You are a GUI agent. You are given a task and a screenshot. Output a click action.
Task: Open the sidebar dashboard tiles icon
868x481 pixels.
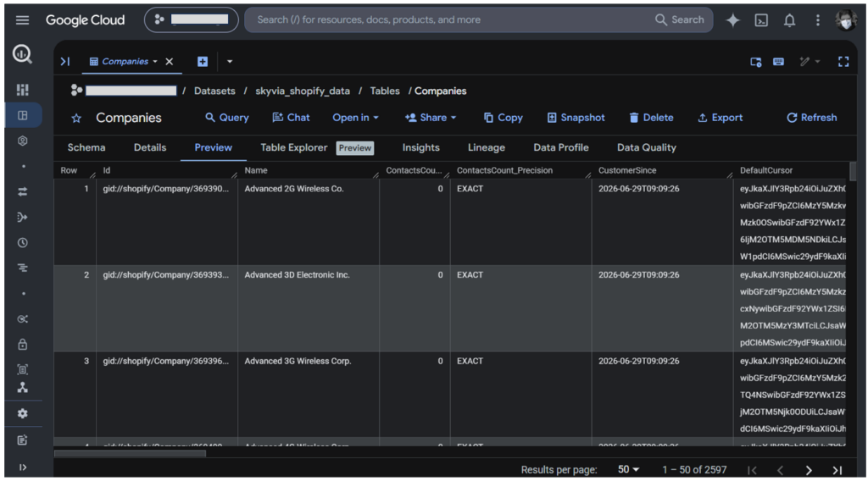pyautogui.click(x=23, y=90)
